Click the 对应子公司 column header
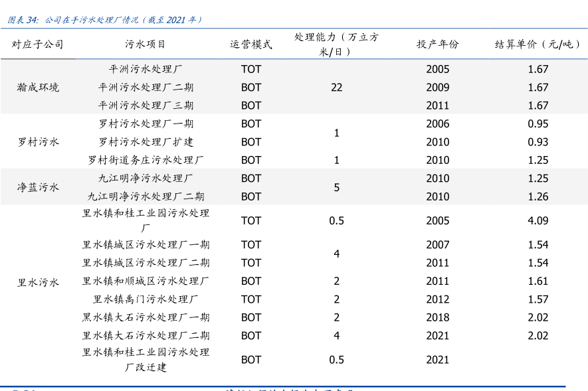588x391 pixels. pyautogui.click(x=38, y=44)
